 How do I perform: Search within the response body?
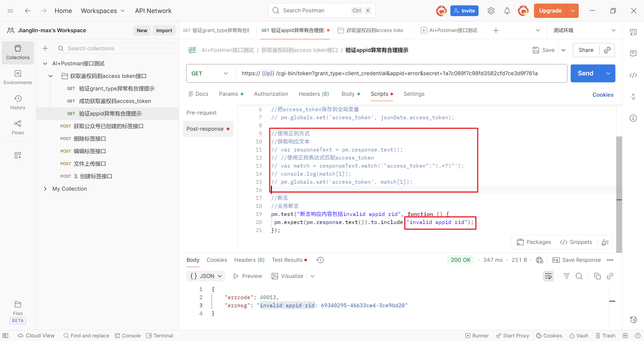pyautogui.click(x=579, y=276)
